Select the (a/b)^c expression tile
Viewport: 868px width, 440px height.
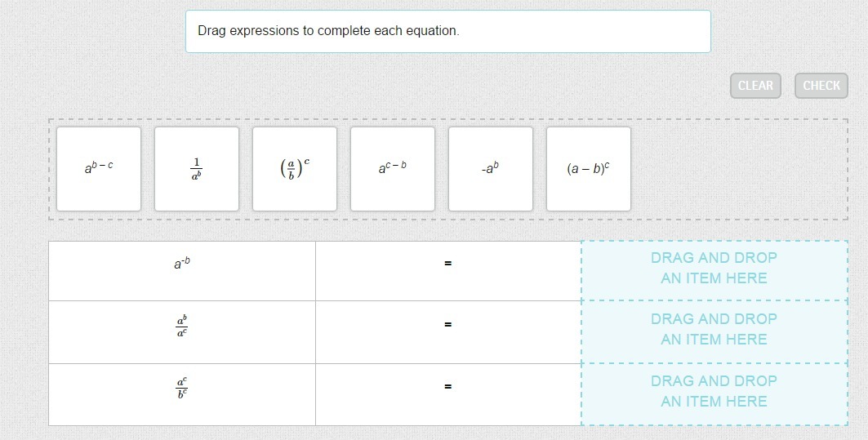pyautogui.click(x=295, y=168)
